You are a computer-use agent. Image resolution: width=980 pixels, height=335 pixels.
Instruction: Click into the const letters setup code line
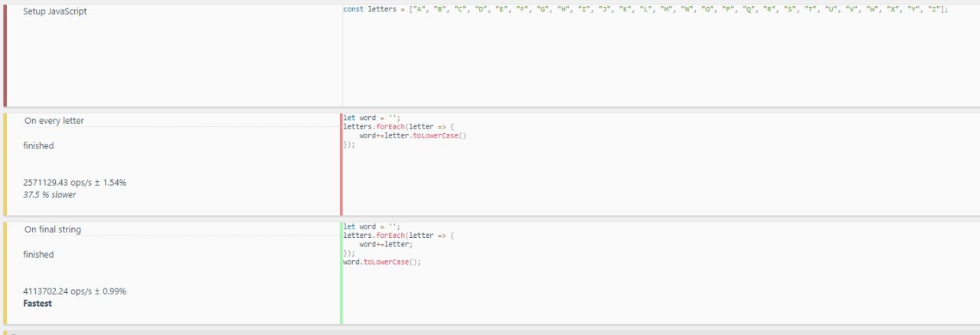645,9
